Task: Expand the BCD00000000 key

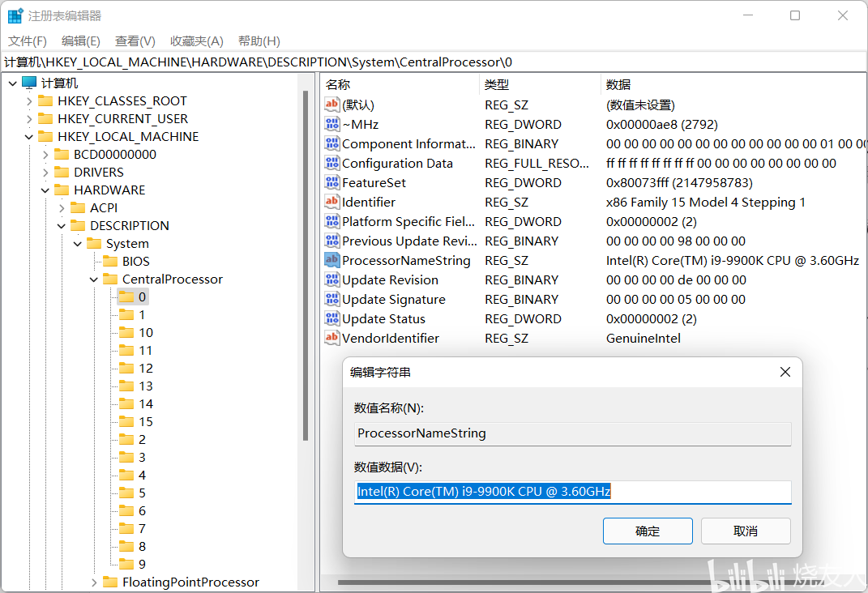Action: 45,155
